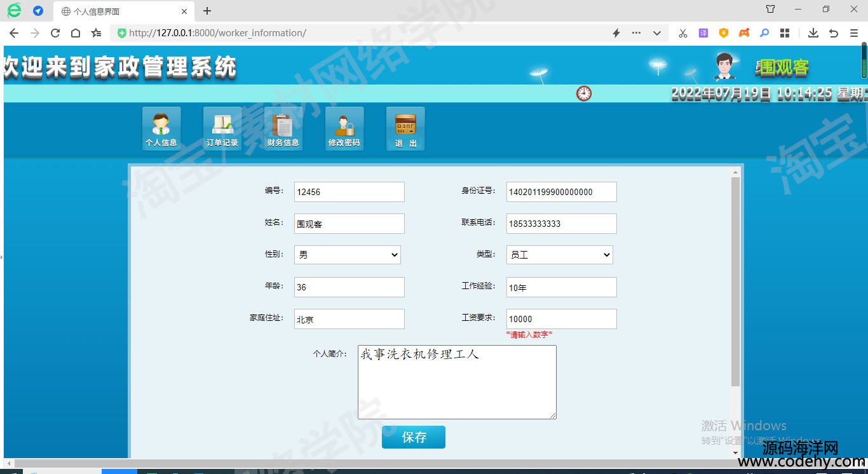Click the blue compass icon beside tab
The height and width of the screenshot is (474, 868).
(38, 11)
